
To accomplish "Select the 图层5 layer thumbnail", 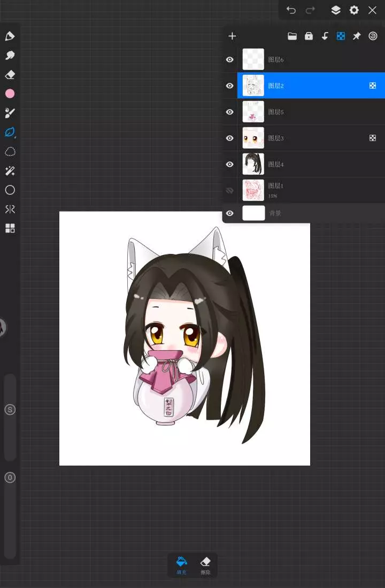I will click(x=253, y=112).
